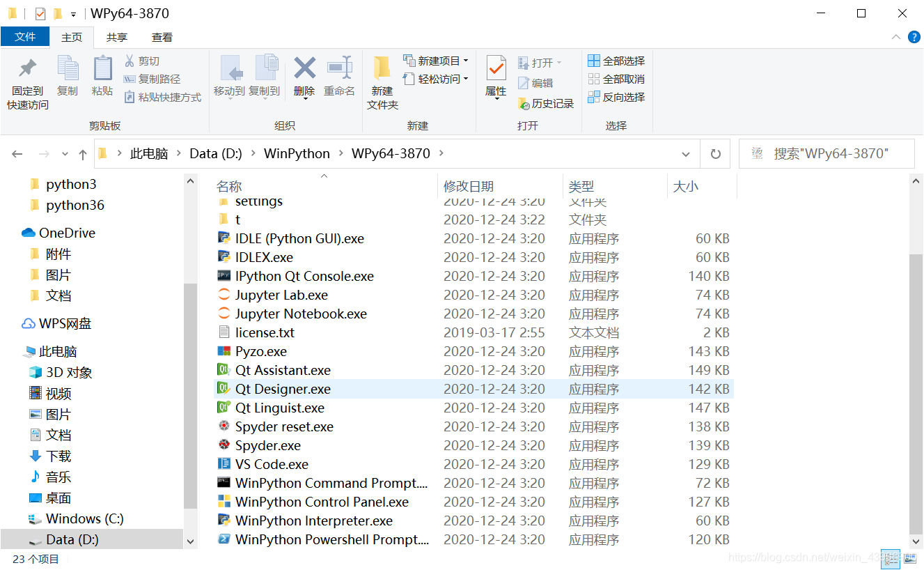Screen dimensions: 924x570
Task: Click the Copy (复制) ribbon icon
Action: 68,68
